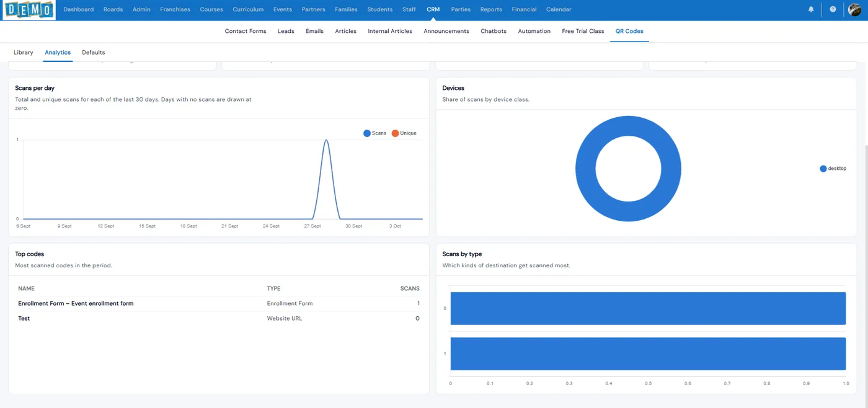
Task: Open the Staff menu
Action: click(x=409, y=9)
